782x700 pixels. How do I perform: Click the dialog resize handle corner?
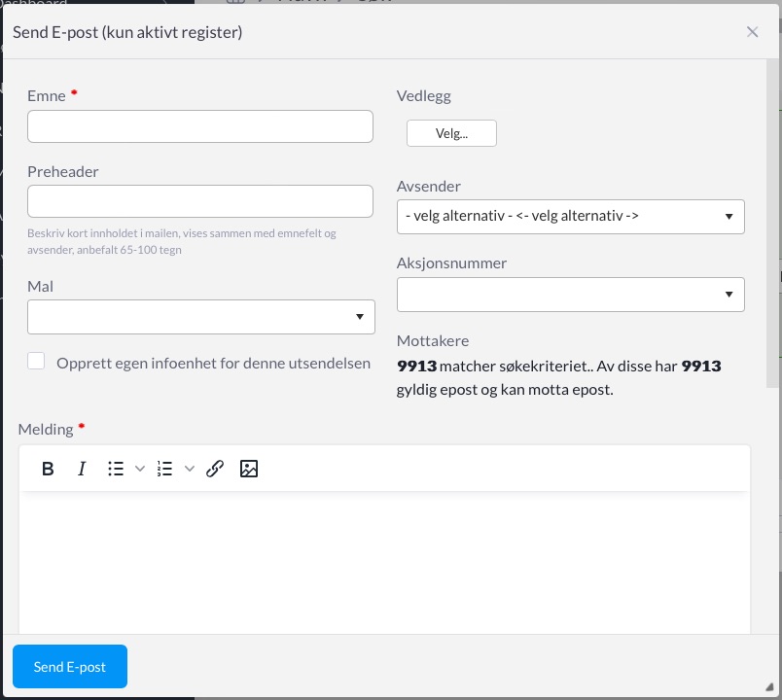(769, 687)
